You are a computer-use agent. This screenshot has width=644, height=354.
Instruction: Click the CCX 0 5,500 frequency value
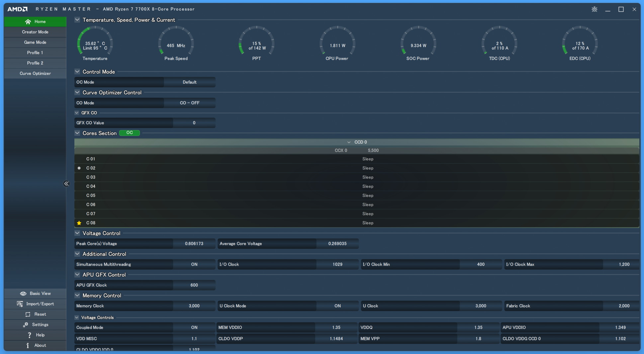373,150
